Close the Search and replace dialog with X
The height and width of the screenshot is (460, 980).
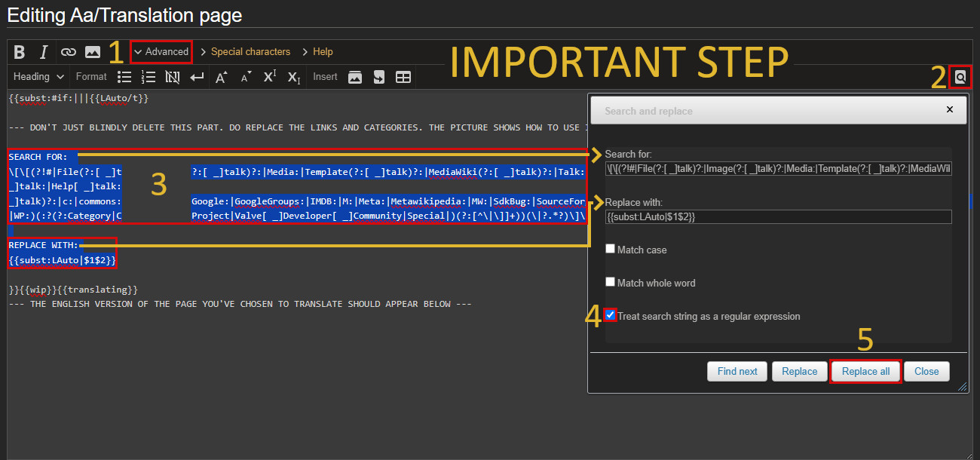click(950, 110)
